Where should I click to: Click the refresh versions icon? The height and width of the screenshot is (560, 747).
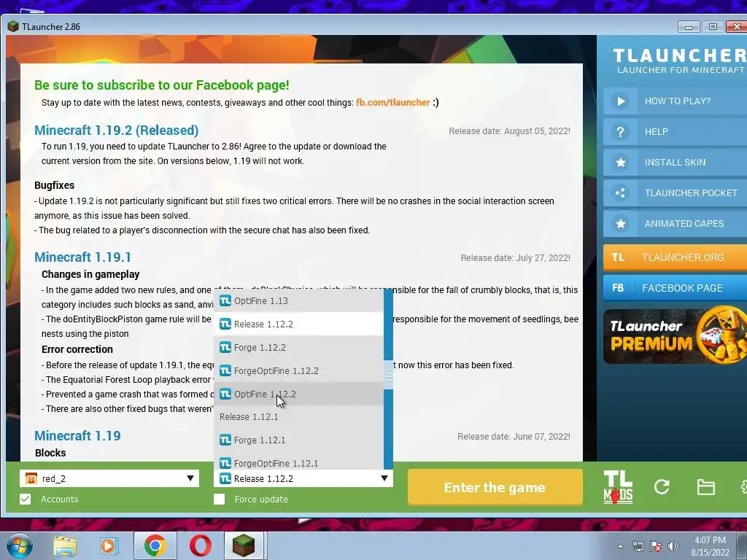click(x=662, y=486)
